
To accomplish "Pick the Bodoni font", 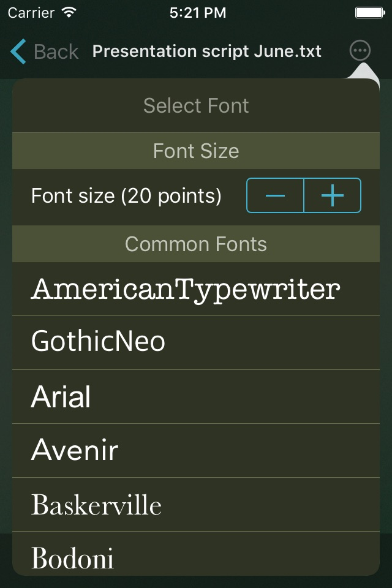I will tap(196, 554).
